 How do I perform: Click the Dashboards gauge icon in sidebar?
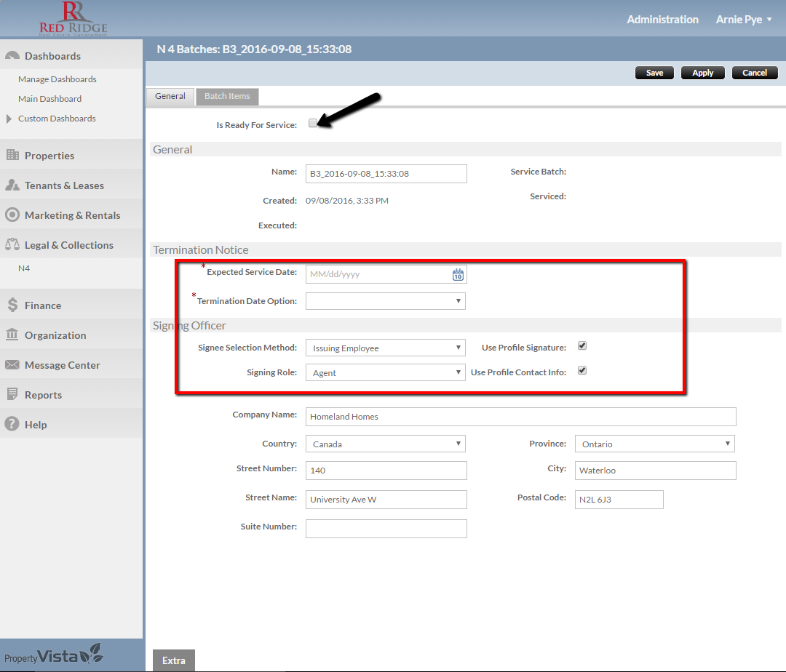12,56
